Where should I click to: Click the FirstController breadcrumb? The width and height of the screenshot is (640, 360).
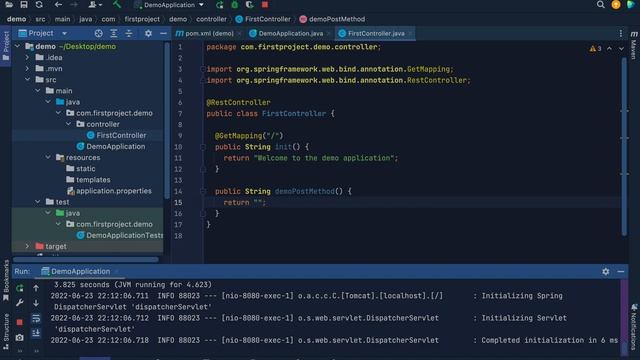point(263,19)
